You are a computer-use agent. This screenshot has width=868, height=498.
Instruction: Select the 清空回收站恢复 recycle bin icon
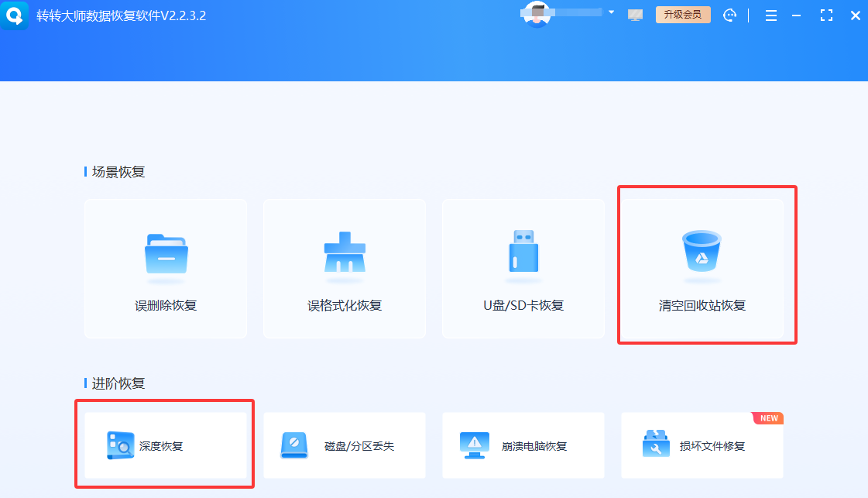pyautogui.click(x=702, y=251)
